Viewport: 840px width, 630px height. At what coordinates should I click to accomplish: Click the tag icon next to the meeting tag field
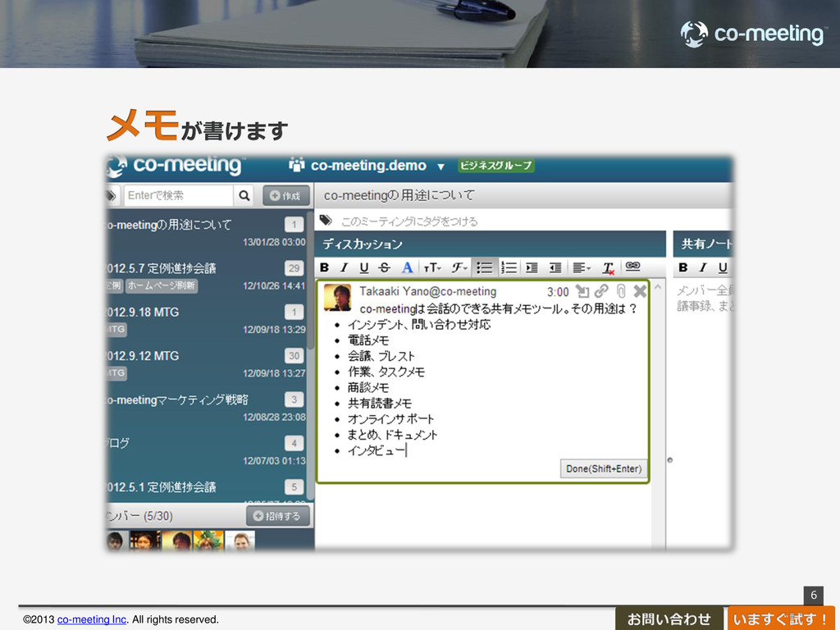tap(326, 220)
